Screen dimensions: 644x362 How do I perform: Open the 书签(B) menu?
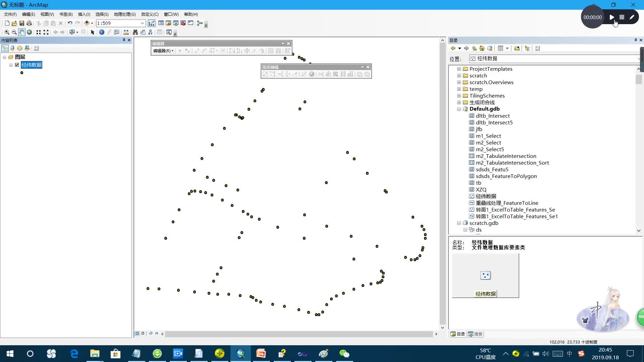click(66, 14)
